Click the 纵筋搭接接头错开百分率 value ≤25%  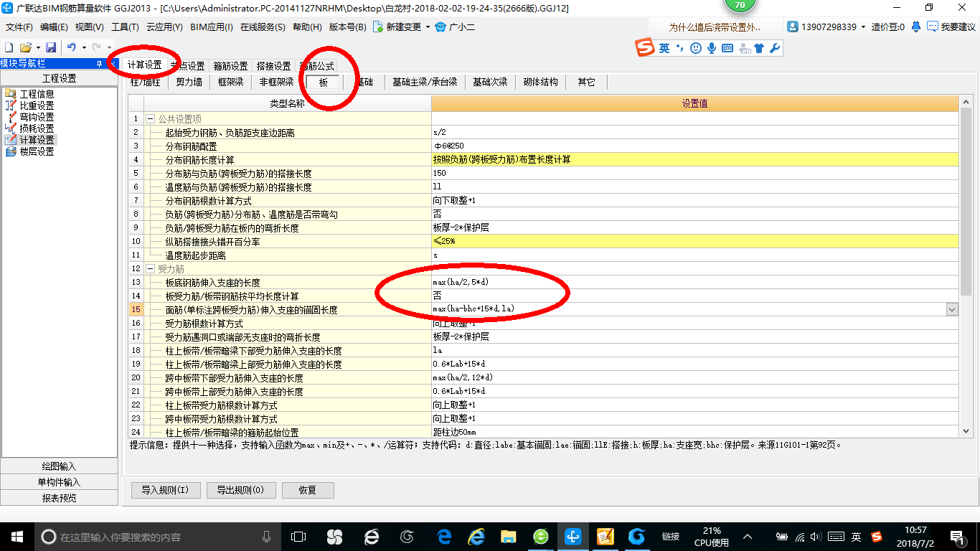click(694, 242)
